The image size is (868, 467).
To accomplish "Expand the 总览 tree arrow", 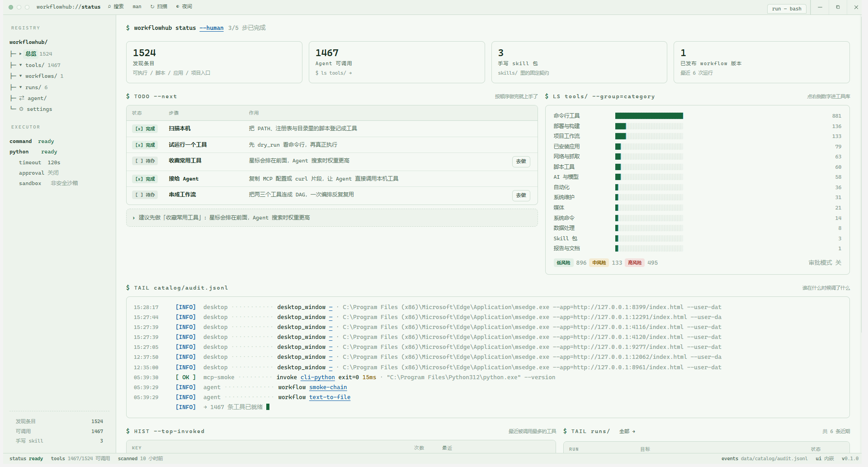I will (20, 54).
